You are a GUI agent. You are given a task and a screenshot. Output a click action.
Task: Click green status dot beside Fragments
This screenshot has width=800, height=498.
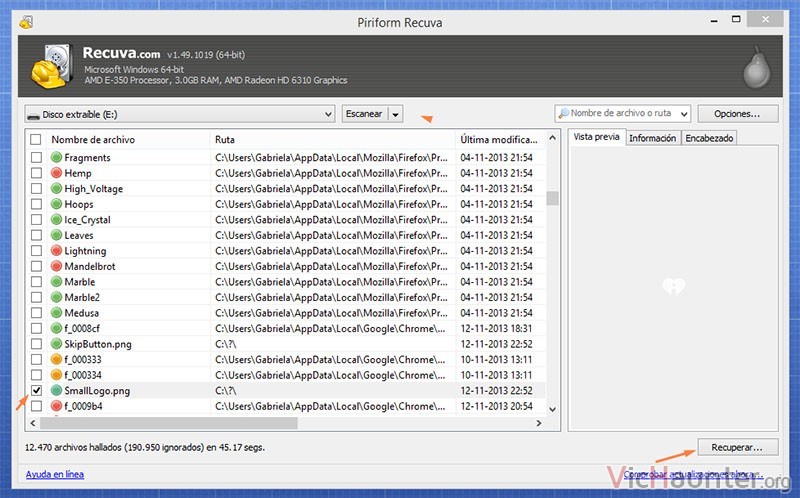point(56,157)
